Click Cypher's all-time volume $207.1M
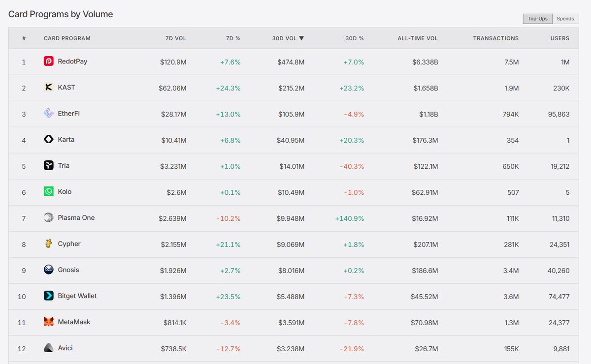The width and height of the screenshot is (591, 364). tap(426, 244)
